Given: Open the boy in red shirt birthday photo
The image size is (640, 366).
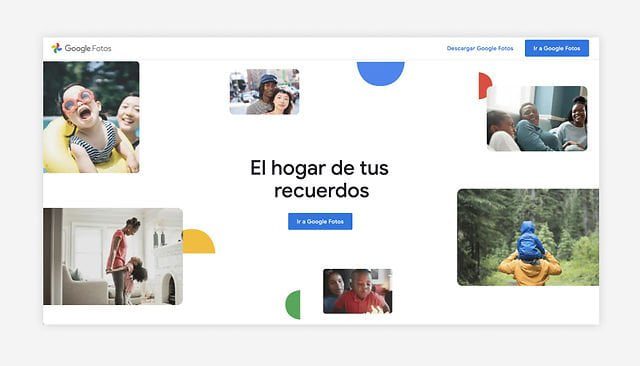Looking at the screenshot, I should point(358,291).
